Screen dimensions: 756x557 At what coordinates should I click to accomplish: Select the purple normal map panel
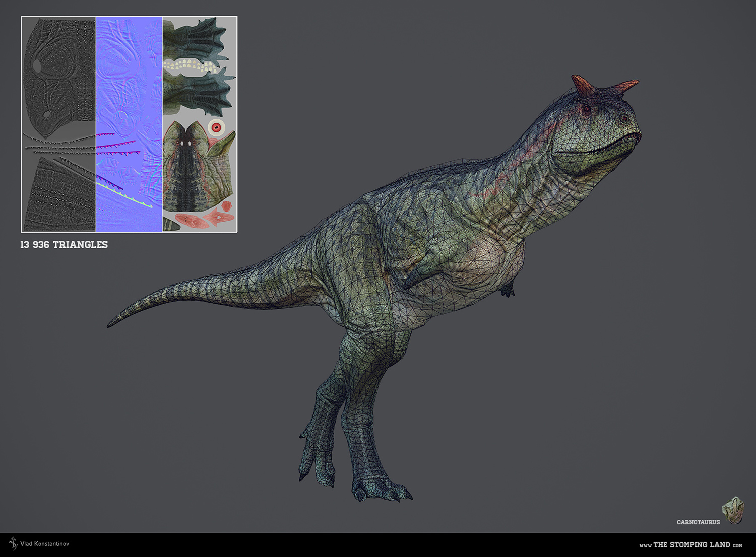(x=129, y=124)
